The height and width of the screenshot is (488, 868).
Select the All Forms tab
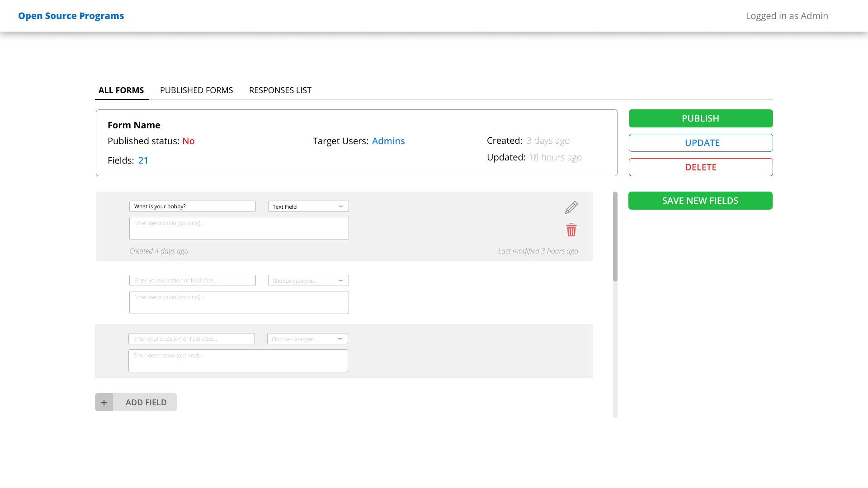point(121,90)
